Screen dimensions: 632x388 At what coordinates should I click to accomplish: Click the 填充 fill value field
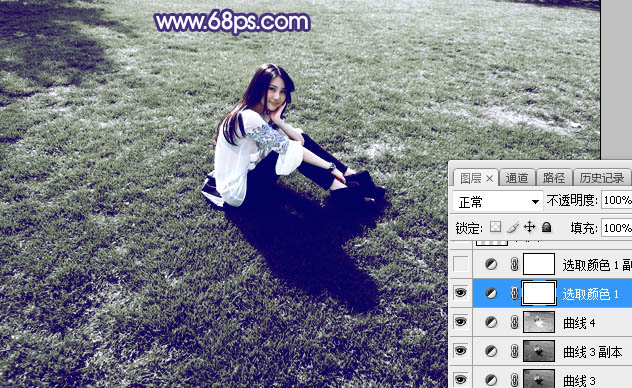click(616, 228)
